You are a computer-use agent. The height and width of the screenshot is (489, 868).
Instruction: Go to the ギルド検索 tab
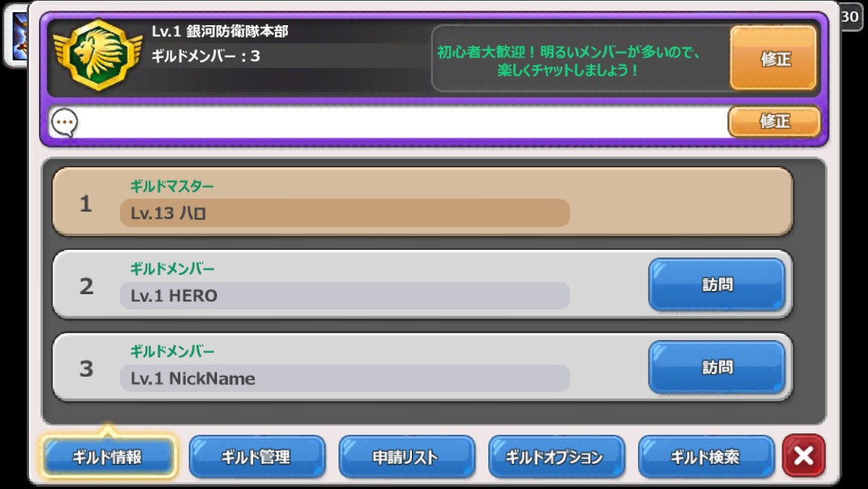tap(706, 457)
